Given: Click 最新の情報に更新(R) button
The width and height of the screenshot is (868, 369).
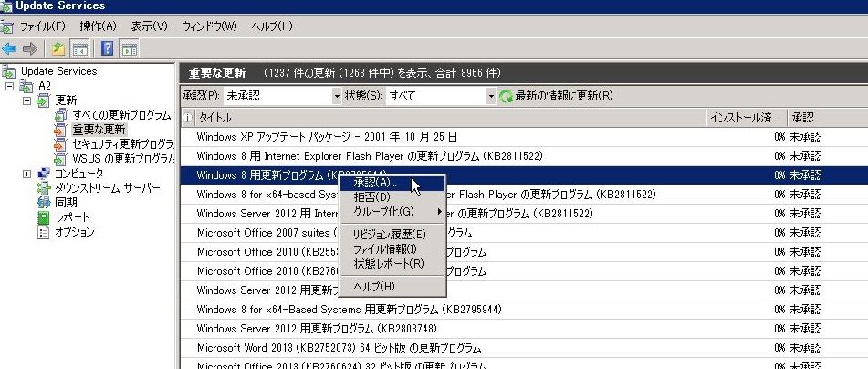Looking at the screenshot, I should (557, 96).
